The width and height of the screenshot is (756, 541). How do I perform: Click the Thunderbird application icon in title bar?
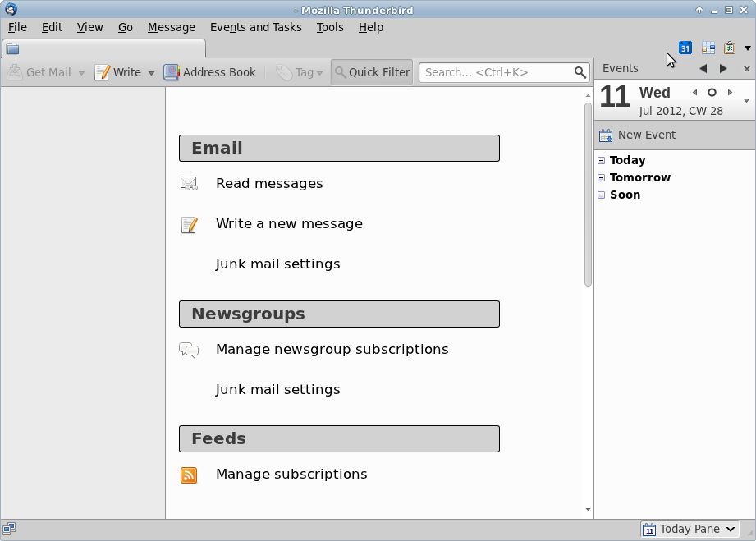click(11, 9)
